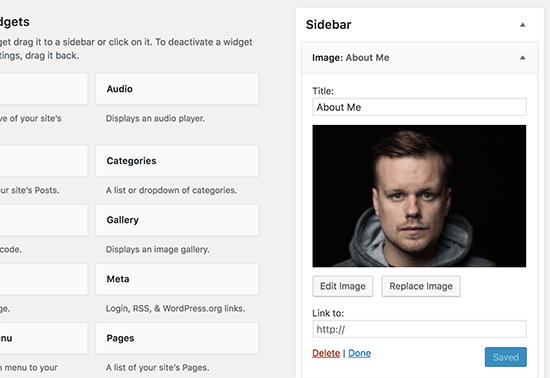Add the Meta widget
The height and width of the screenshot is (378, 550).
pyautogui.click(x=177, y=279)
